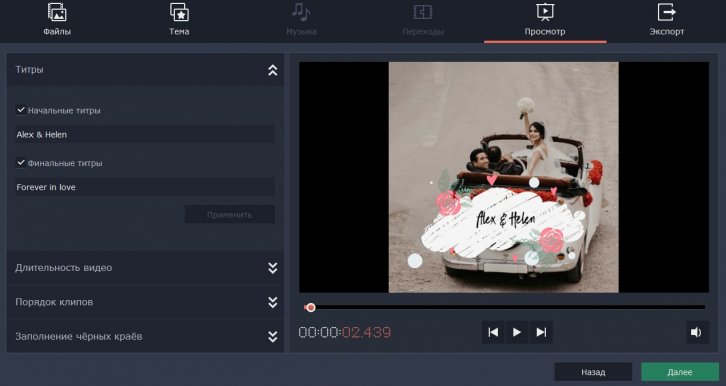Viewport: 726px width, 386px height.
Task: Uncheck the Начальные титры checkbox
Action: coord(21,110)
